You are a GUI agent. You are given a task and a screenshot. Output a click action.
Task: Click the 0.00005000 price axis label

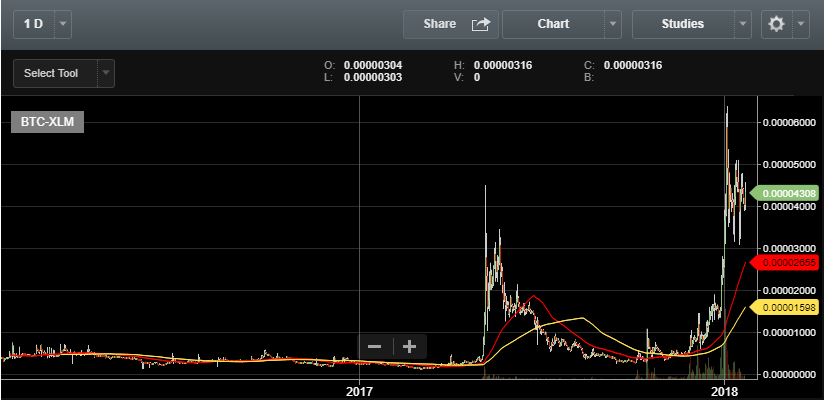789,165
